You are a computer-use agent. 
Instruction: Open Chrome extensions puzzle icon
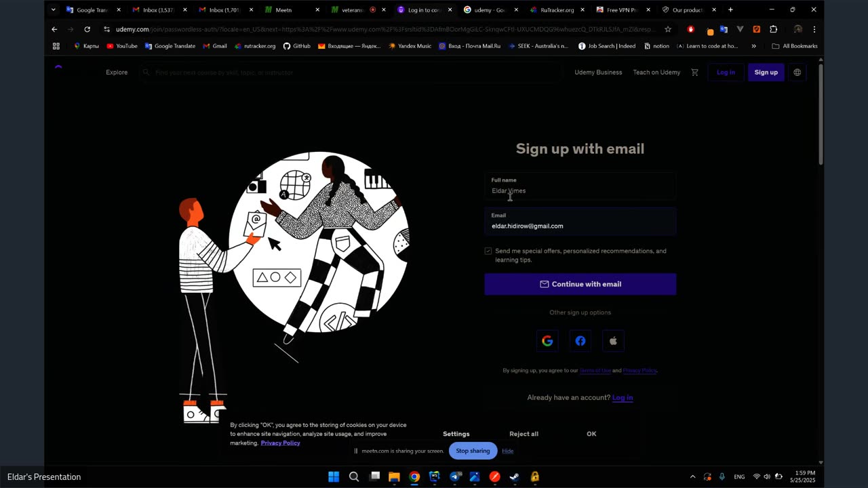click(773, 29)
